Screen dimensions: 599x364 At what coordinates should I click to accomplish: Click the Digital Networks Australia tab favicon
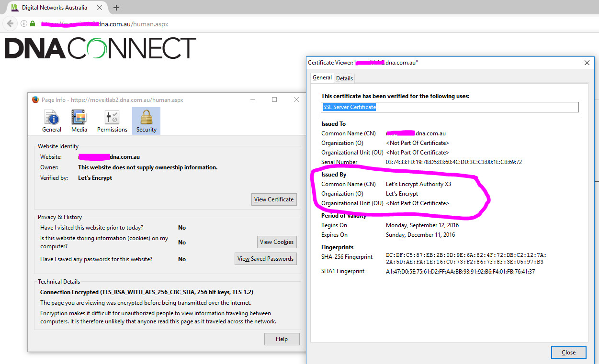(15, 8)
